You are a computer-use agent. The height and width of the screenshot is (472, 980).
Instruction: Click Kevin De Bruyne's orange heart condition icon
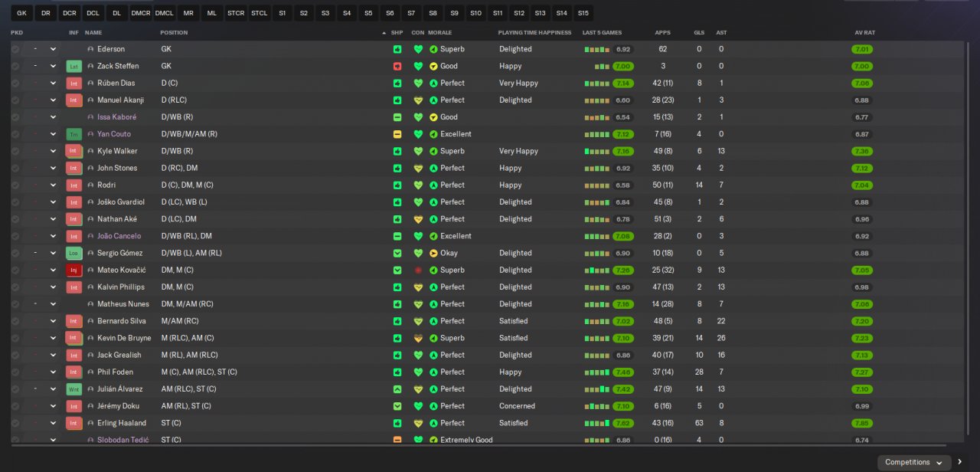click(x=418, y=338)
